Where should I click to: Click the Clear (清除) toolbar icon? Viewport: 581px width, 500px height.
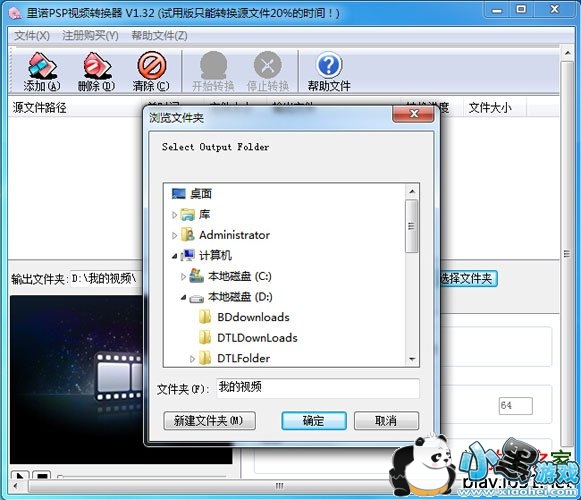[151, 72]
